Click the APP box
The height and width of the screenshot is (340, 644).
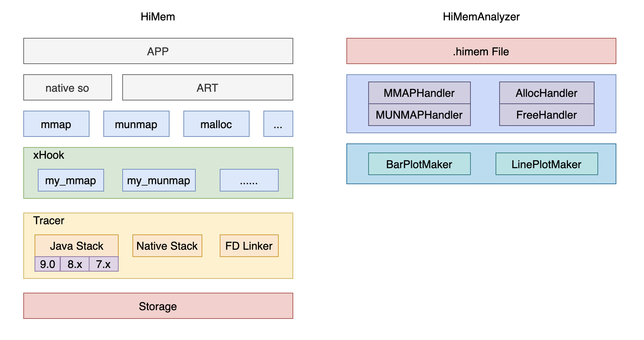pos(158,51)
